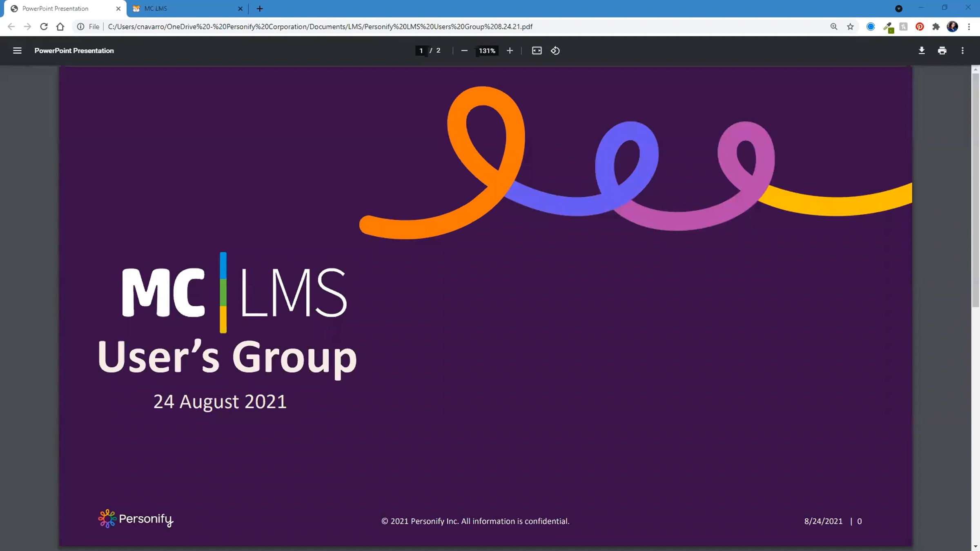The width and height of the screenshot is (980, 551).
Task: Open the Extensions puzzle menu
Action: tap(936, 27)
